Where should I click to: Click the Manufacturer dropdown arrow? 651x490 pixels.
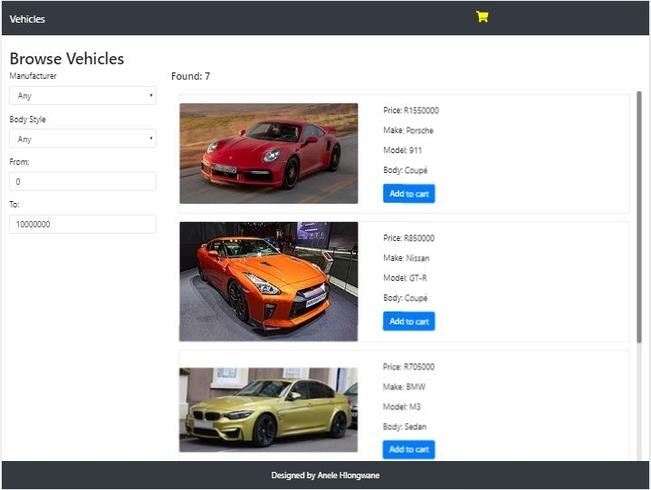tap(151, 96)
